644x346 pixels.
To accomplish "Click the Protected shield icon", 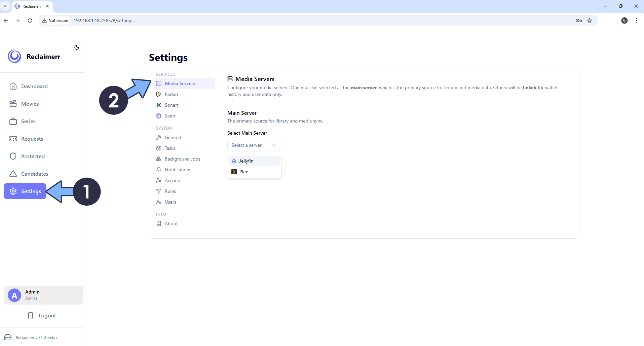I will 13,156.
